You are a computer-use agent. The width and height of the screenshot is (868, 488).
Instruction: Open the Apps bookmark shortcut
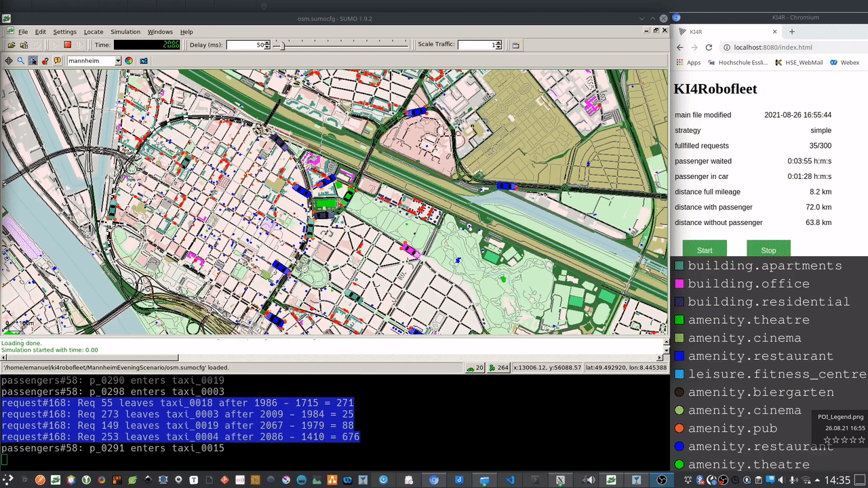tap(688, 62)
